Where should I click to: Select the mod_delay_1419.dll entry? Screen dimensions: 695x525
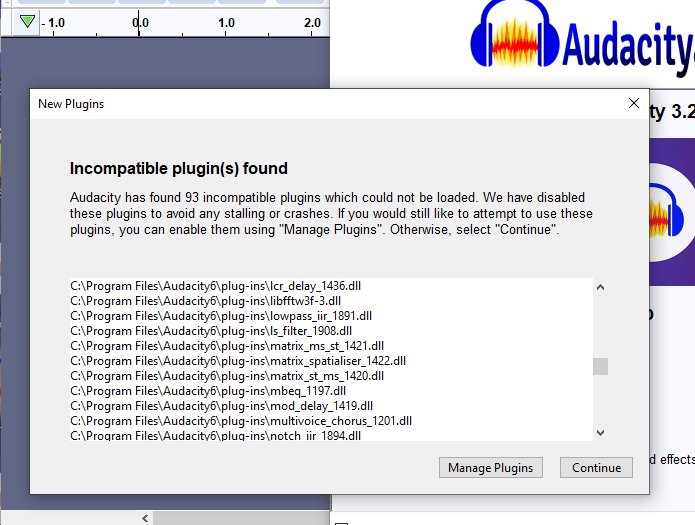221,406
